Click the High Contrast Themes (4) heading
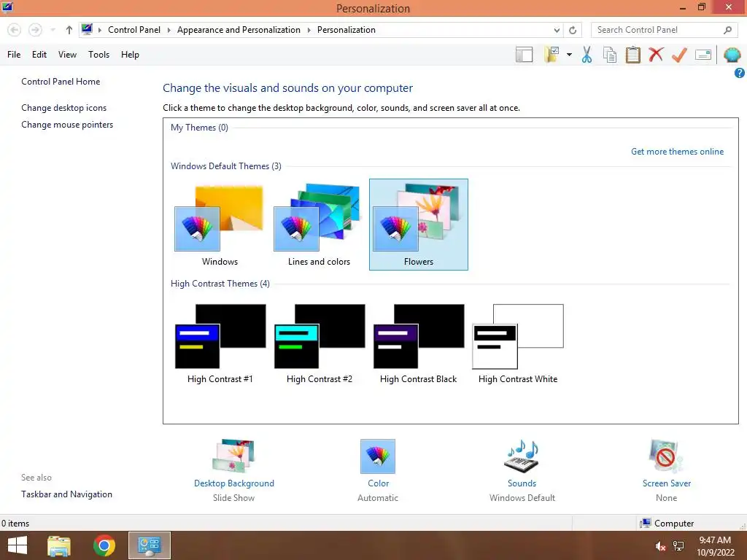The height and width of the screenshot is (560, 747). tap(220, 284)
